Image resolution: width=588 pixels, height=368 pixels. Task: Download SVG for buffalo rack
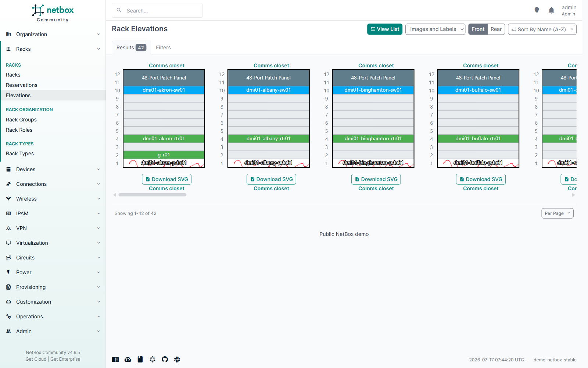[x=481, y=179]
